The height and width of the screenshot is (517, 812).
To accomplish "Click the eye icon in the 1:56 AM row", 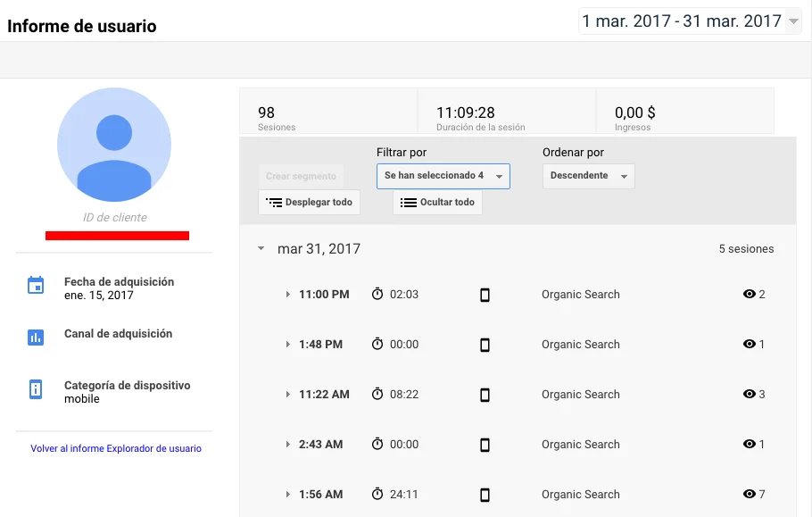I will click(x=749, y=495).
